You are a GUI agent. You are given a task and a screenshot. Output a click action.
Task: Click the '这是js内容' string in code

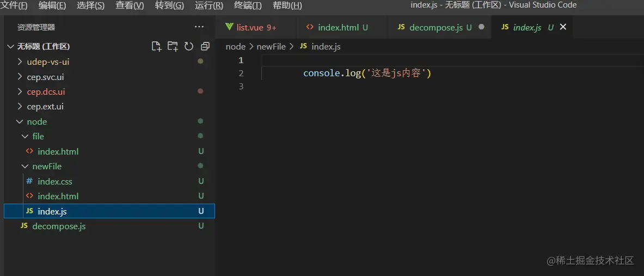395,73
